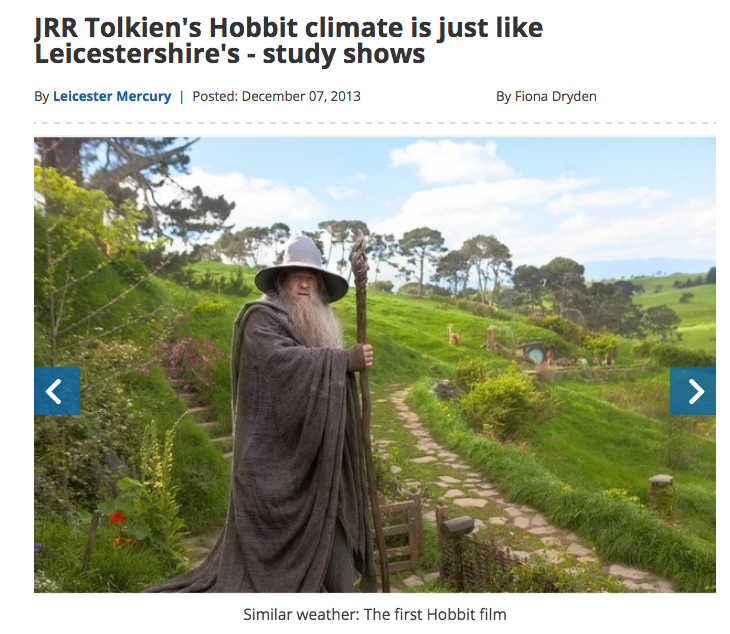Click the caption 'Similar weather: The first Hobbit film'

374,613
